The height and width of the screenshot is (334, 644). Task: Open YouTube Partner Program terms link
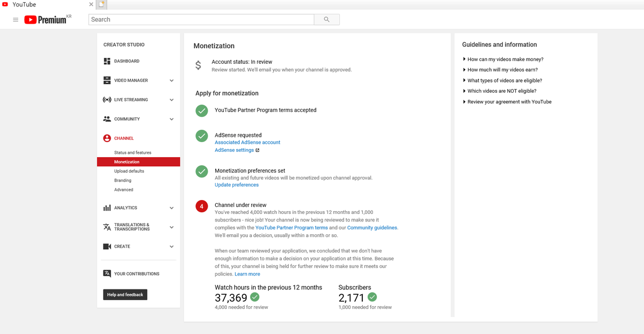tap(291, 228)
